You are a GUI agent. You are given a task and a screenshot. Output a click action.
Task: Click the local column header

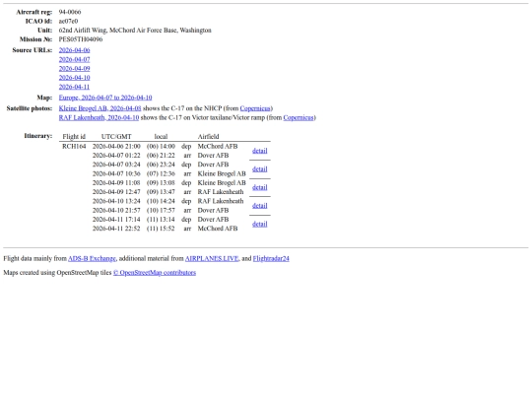(x=161, y=137)
